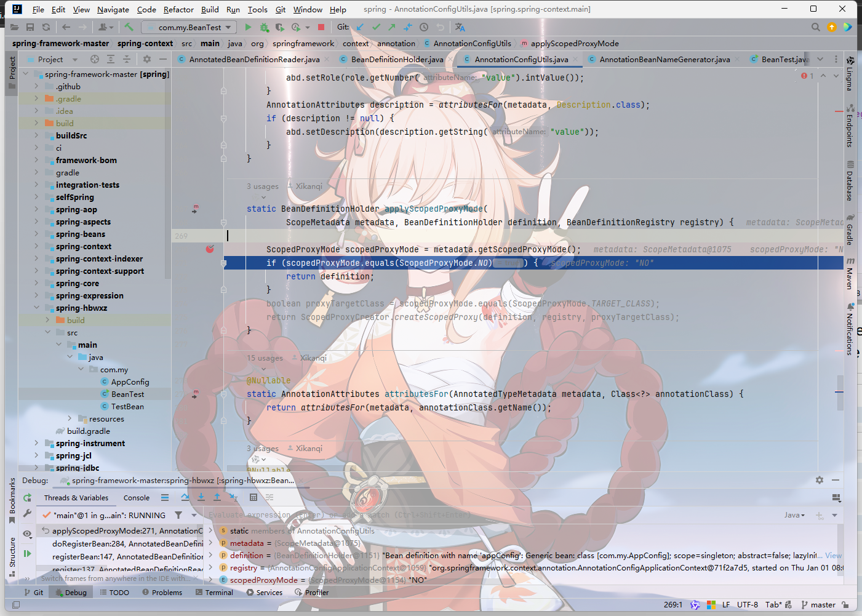Switch to the BeanDefinitionHolder.java tab
862x616 pixels.
click(397, 59)
